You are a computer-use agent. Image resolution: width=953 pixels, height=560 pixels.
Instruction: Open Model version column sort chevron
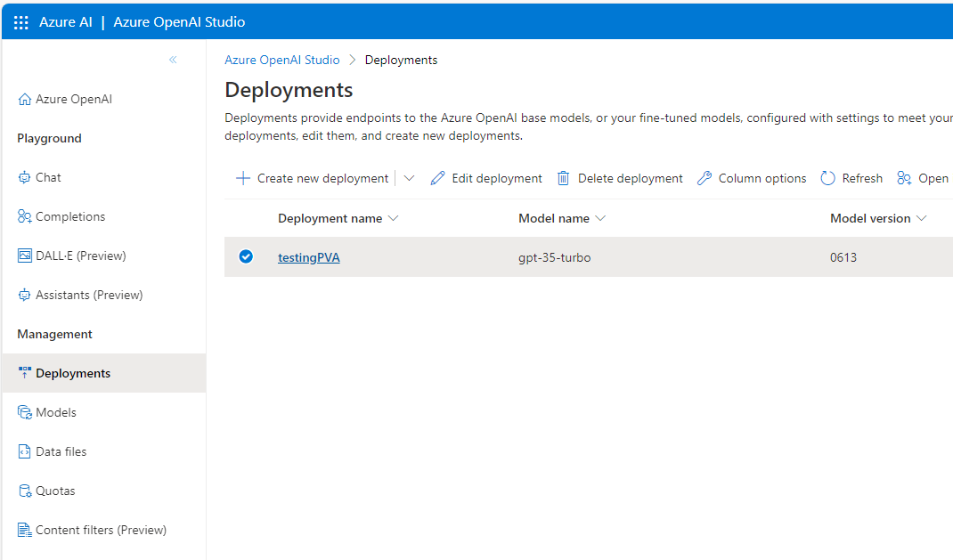(922, 218)
